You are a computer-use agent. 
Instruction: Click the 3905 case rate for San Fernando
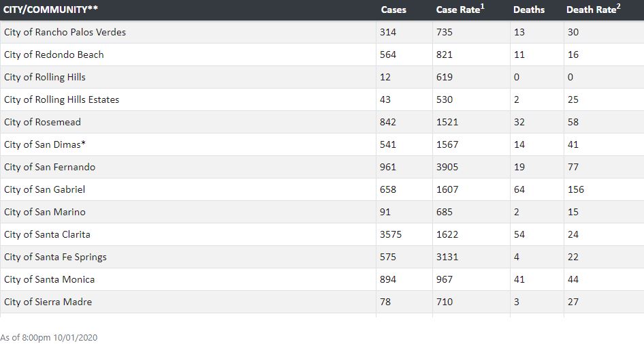coord(447,168)
